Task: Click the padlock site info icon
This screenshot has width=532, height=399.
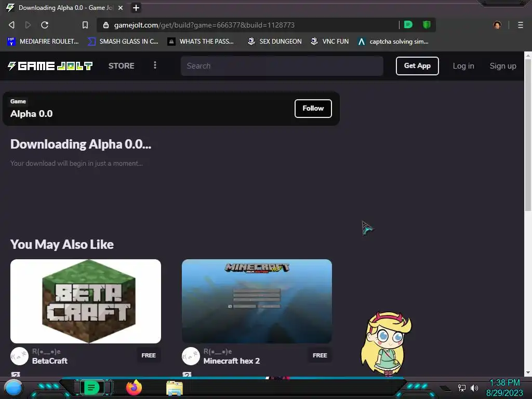Action: (x=106, y=25)
